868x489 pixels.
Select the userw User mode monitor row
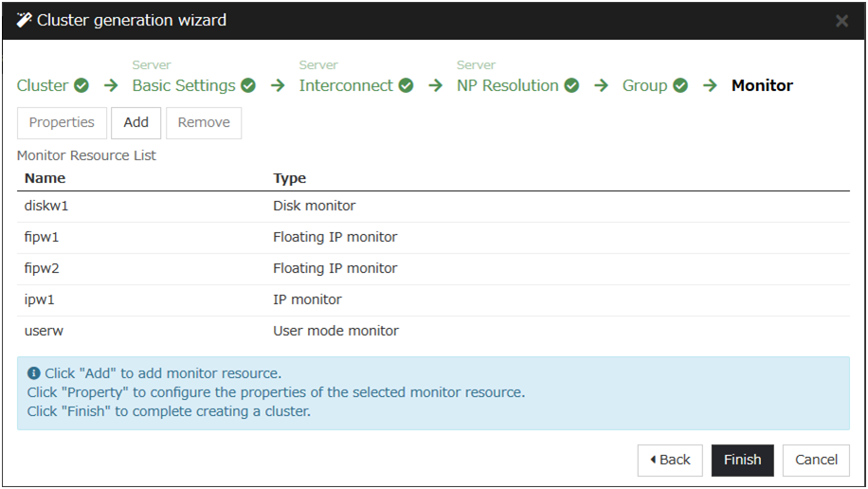[433, 331]
